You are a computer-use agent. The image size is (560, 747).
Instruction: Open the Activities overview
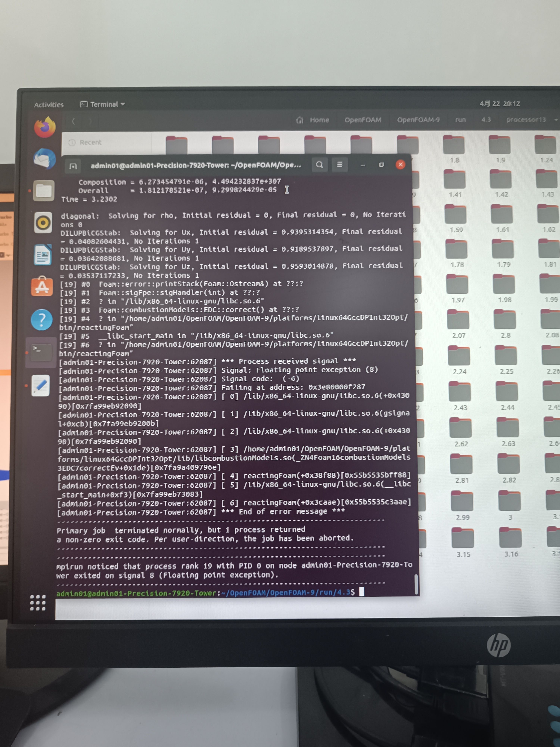49,105
